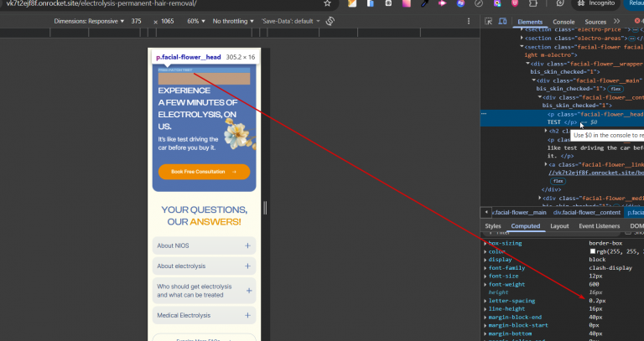Select the Computed pane tab

[x=525, y=226]
